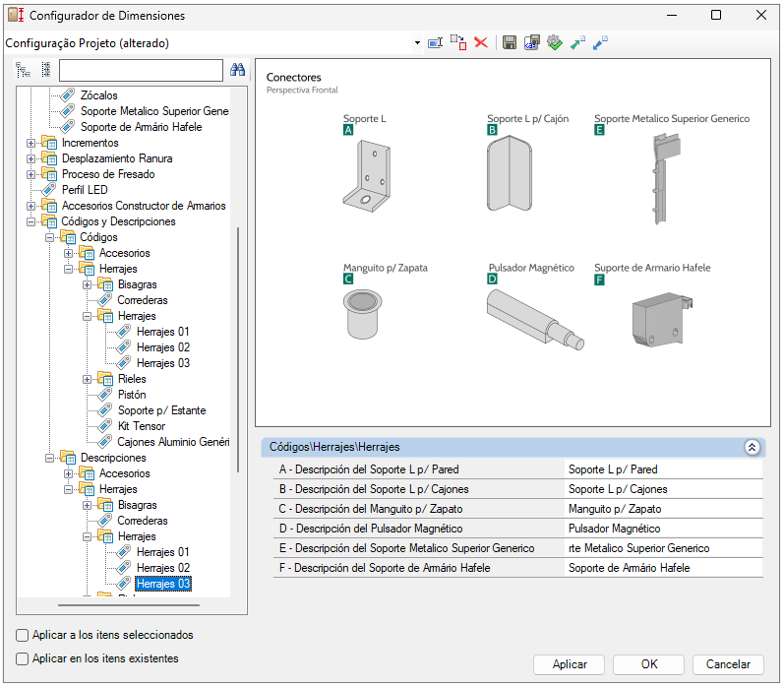Viewport: 784px width, 687px height.
Task: Click the green export arrow icon
Action: tap(577, 43)
